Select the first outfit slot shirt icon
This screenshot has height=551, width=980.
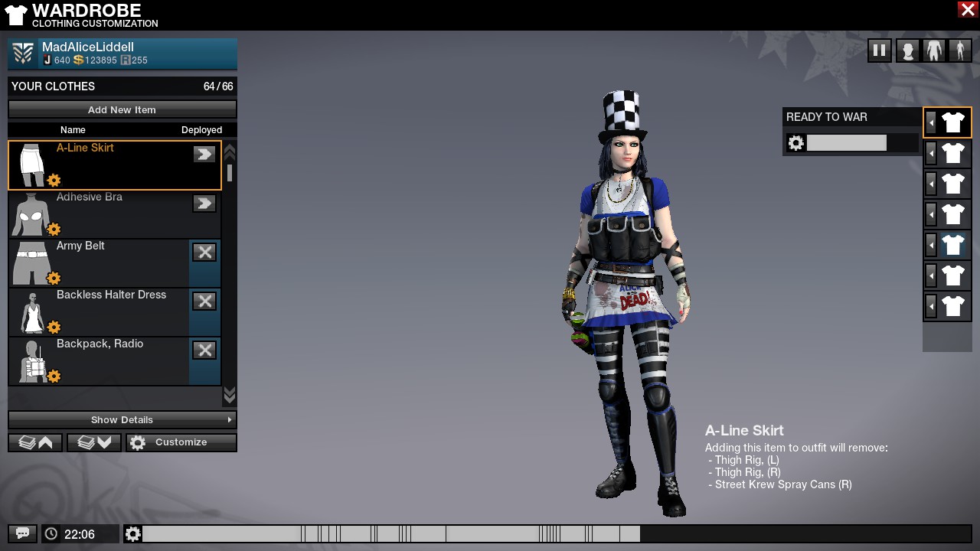click(x=952, y=122)
